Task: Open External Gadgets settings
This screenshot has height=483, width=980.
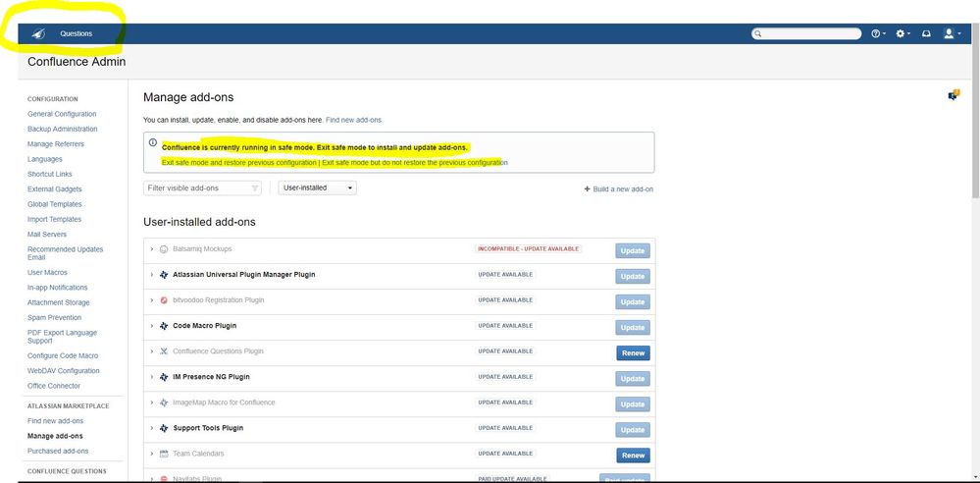Action: pos(54,188)
